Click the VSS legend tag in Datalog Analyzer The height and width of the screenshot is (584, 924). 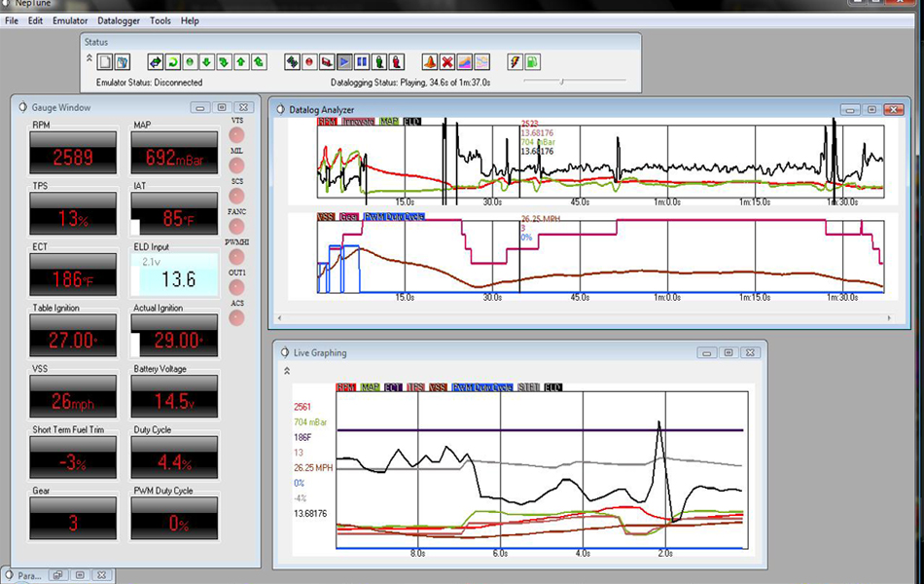pos(326,217)
